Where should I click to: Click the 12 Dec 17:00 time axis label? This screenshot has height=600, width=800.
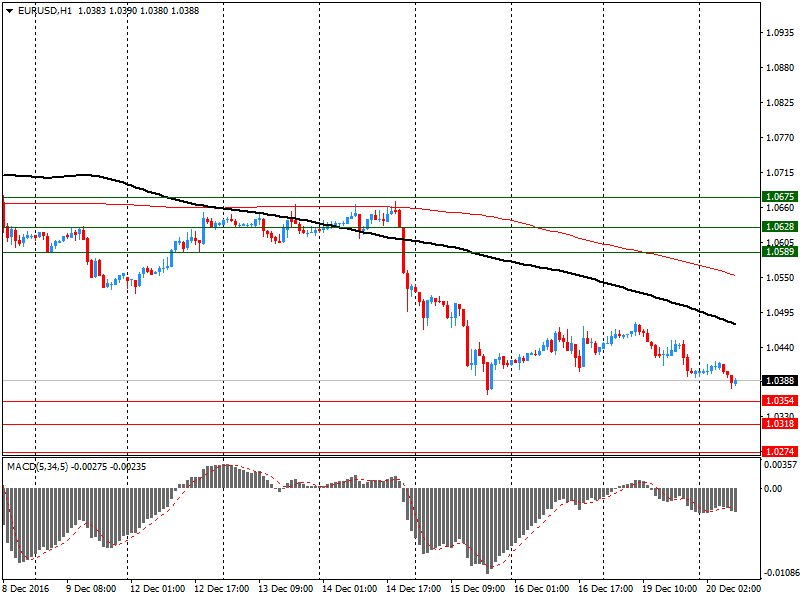[x=222, y=589]
